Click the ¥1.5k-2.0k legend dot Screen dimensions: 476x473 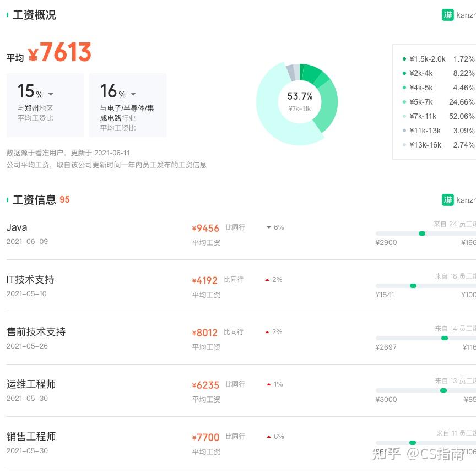(x=404, y=59)
